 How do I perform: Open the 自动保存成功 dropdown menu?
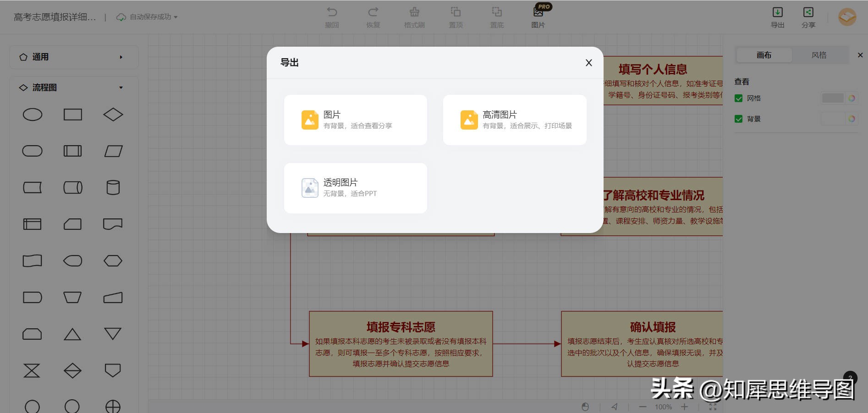click(176, 16)
